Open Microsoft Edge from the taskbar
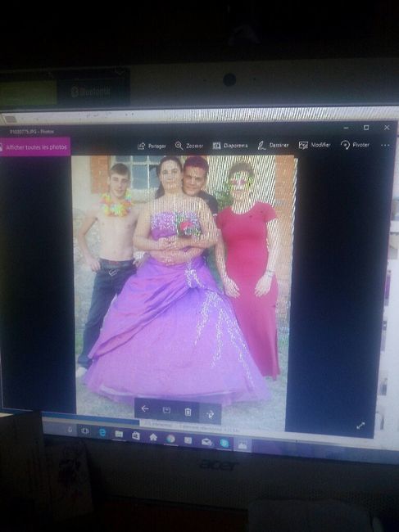 (102, 432)
